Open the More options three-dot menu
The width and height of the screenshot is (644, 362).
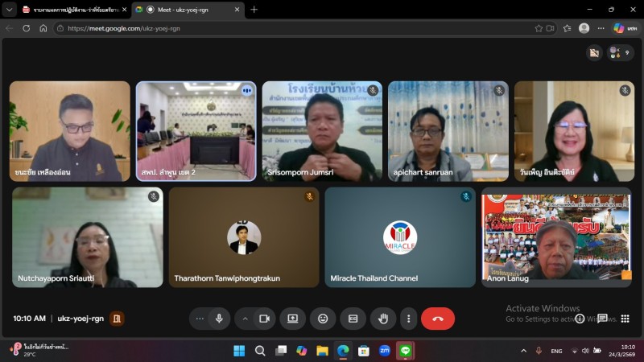point(408,319)
